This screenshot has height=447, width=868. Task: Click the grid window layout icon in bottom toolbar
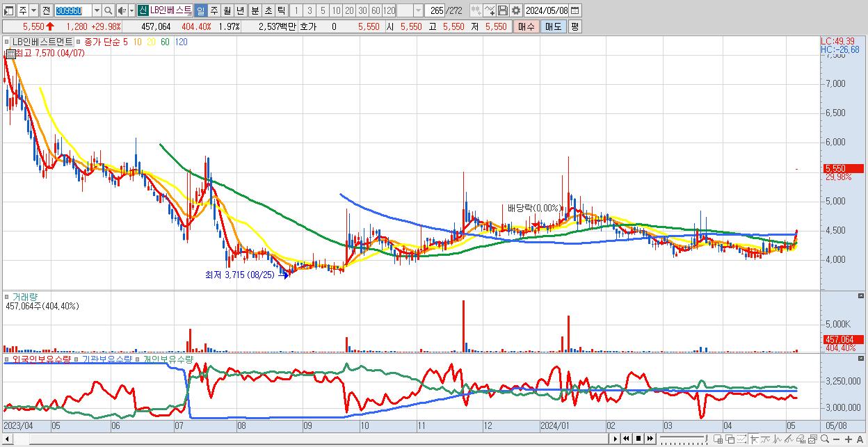[x=718, y=439]
